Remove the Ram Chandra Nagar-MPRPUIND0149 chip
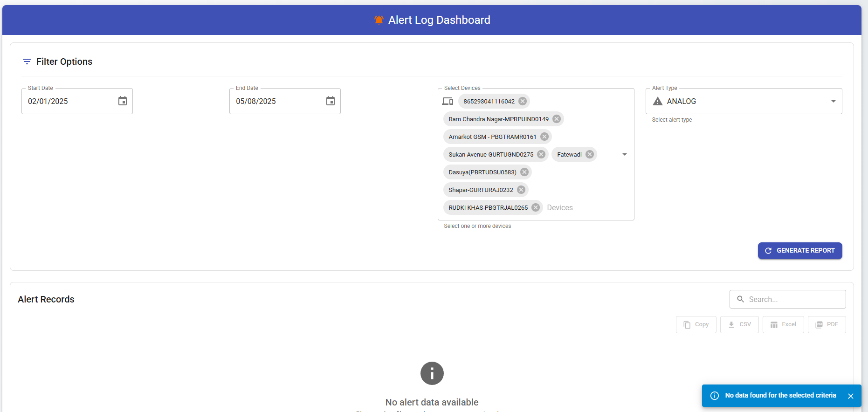The height and width of the screenshot is (412, 868). click(557, 119)
